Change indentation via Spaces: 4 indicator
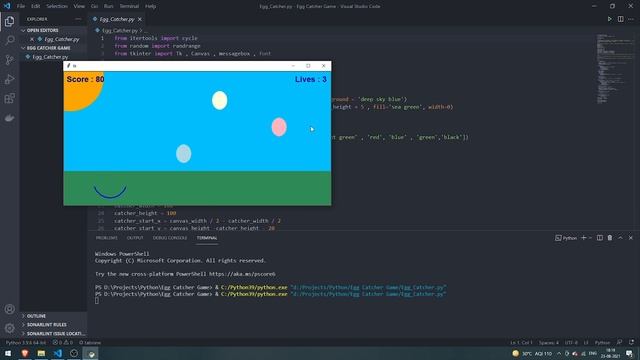 [549, 343]
